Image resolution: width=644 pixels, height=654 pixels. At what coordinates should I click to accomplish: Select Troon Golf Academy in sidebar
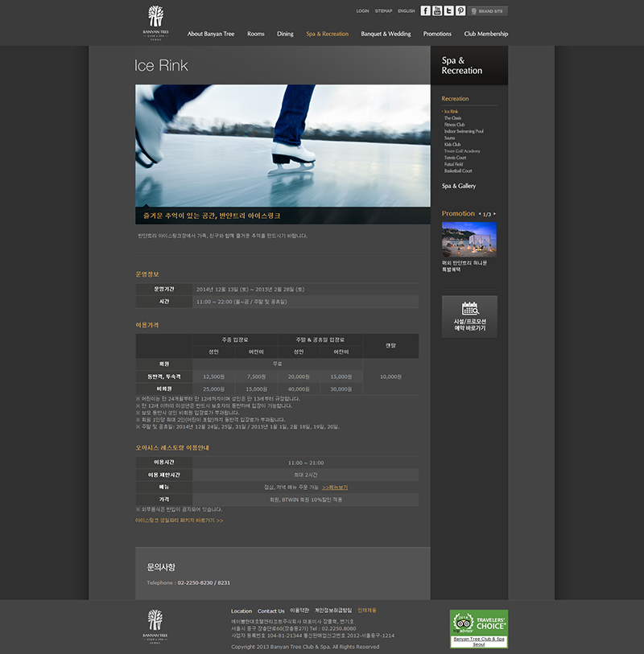click(462, 151)
